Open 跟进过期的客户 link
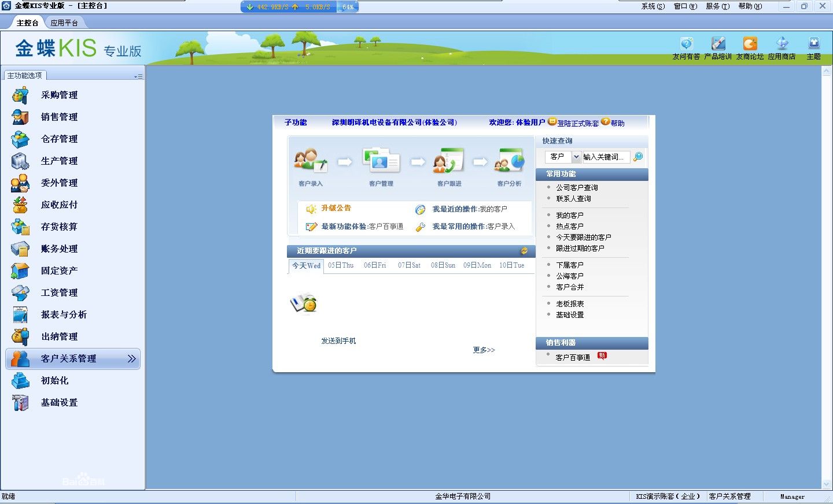 click(580, 249)
